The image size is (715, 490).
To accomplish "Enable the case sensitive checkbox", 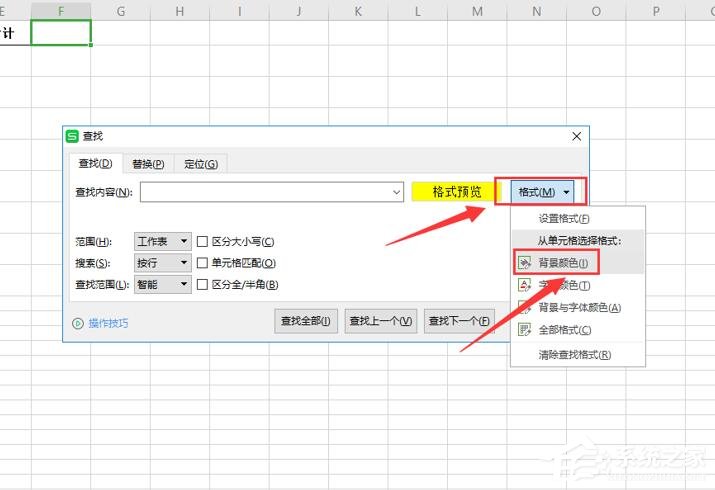I will click(x=202, y=241).
